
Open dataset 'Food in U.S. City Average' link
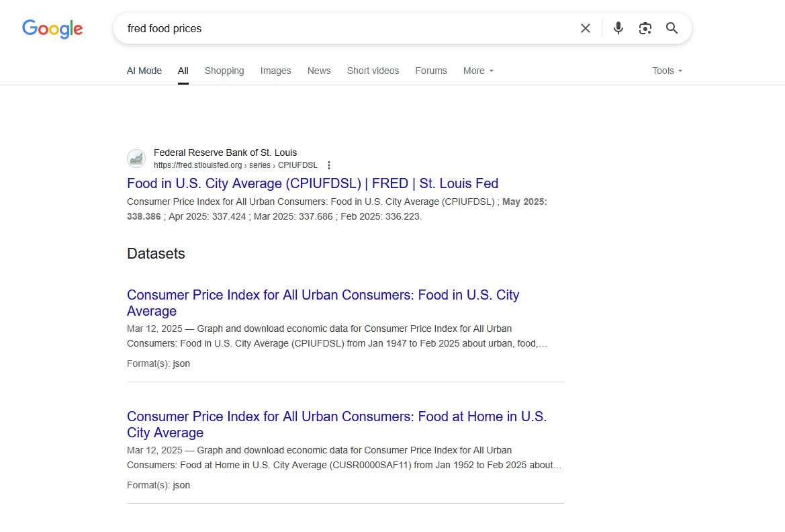323,302
